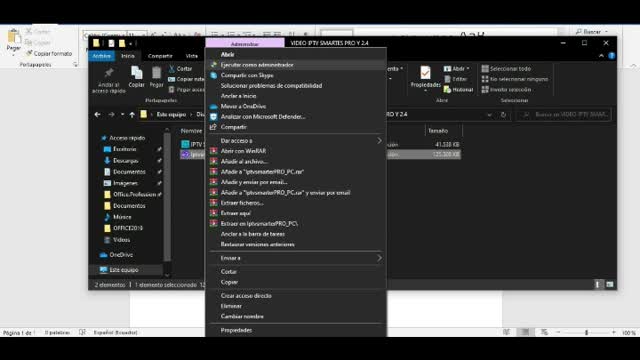This screenshot has width=640, height=360.
Task: Switch to the Inicio ribbon tab
Action: 128,56
